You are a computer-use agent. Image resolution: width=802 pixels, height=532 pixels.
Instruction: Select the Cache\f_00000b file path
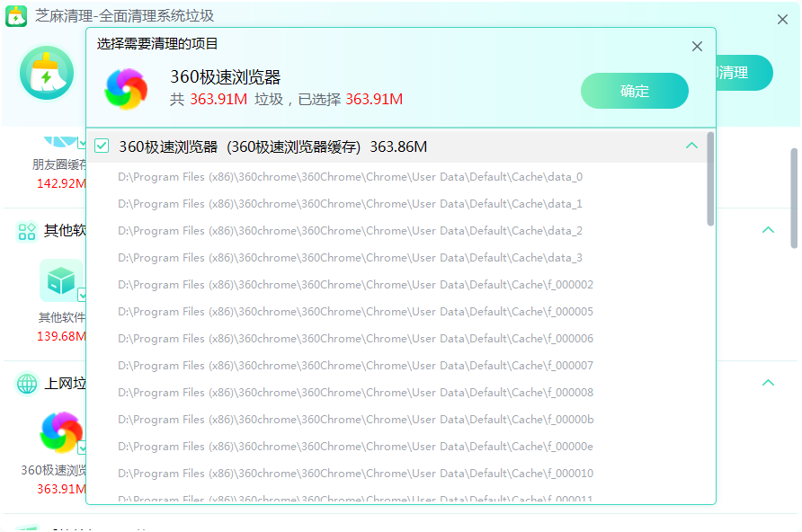pyautogui.click(x=355, y=420)
